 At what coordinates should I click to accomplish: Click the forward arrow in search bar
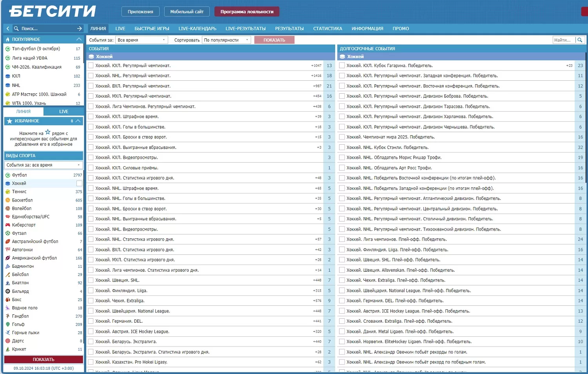[79, 29]
